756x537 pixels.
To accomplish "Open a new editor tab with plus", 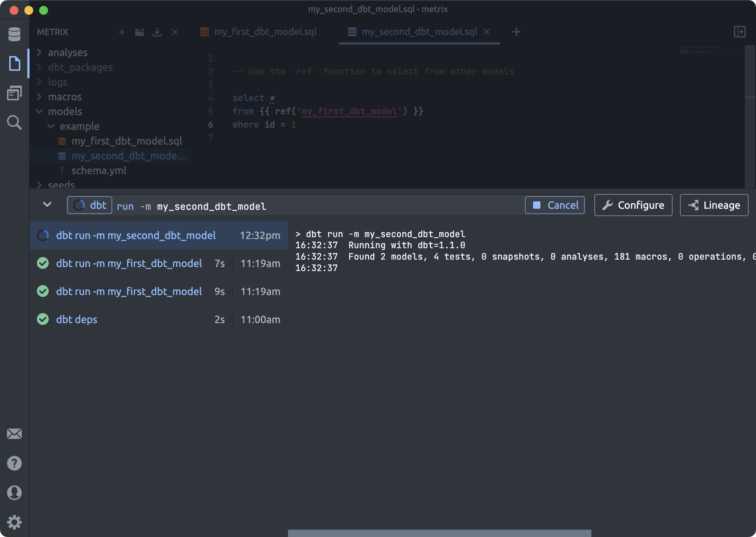I will [x=516, y=32].
